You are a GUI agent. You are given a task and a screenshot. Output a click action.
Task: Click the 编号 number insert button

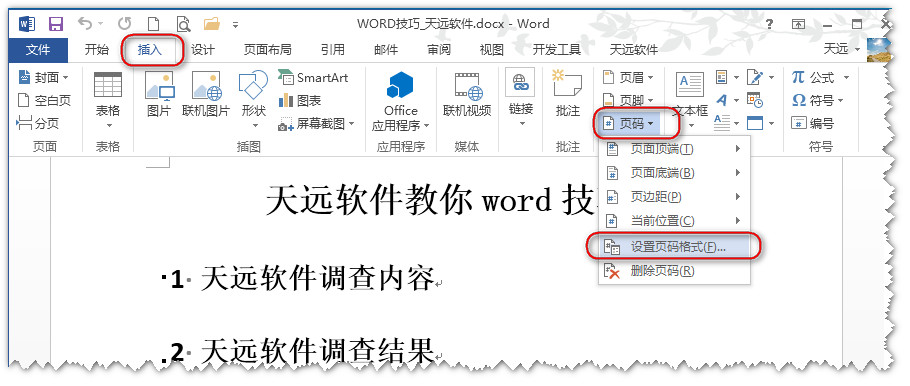(813, 123)
